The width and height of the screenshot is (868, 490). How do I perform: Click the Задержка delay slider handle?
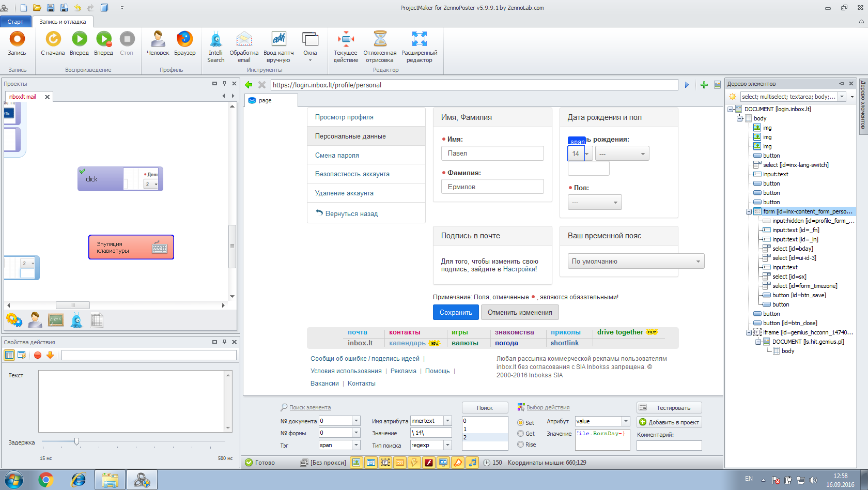(76, 441)
